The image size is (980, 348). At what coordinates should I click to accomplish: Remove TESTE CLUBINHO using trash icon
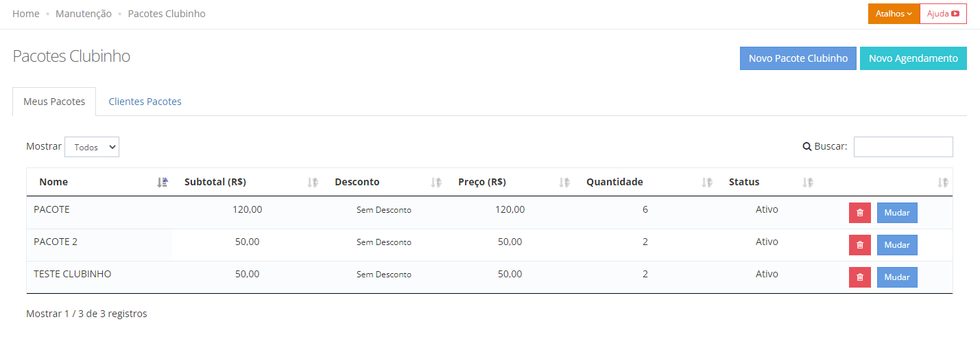tap(860, 277)
